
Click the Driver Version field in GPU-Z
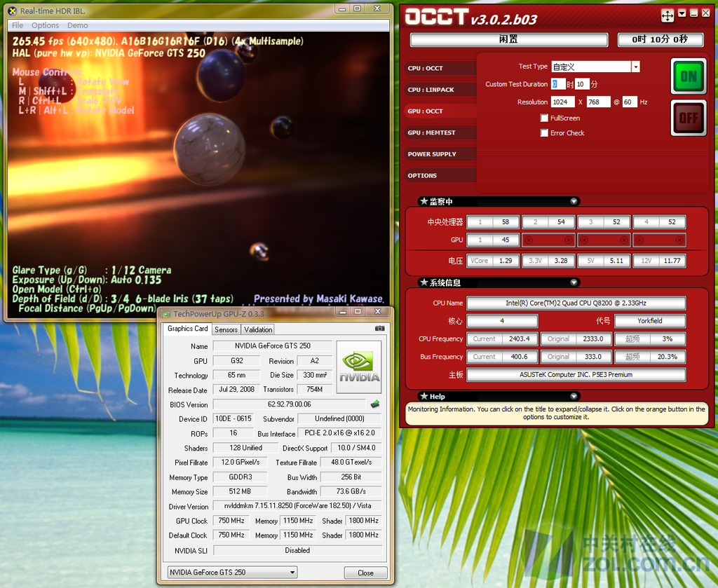coord(297,506)
